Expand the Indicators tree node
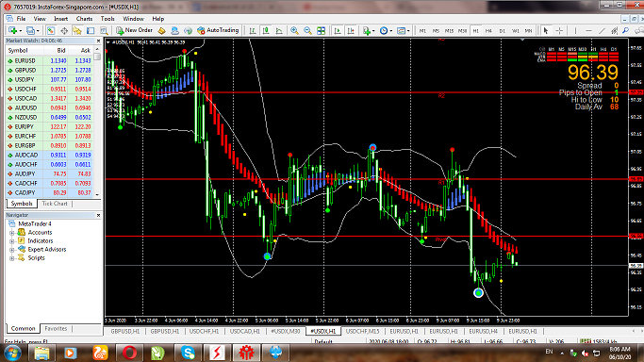 [x=12, y=241]
